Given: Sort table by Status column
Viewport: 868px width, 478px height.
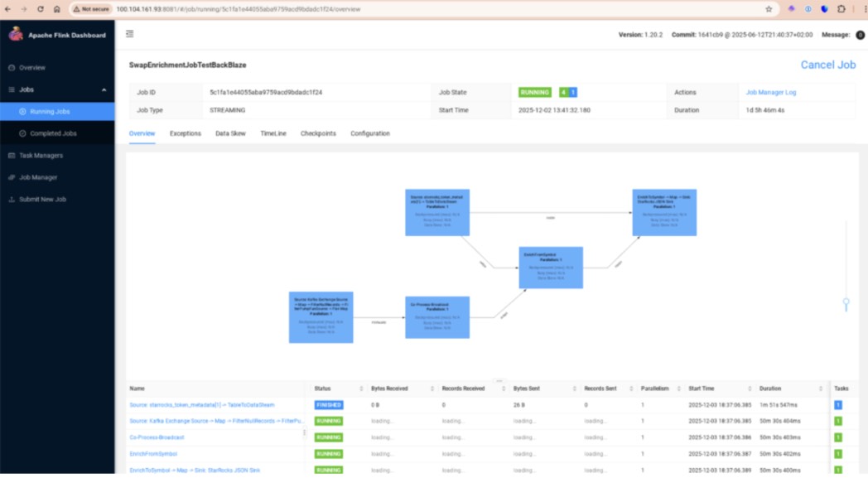Looking at the screenshot, I should tap(361, 389).
